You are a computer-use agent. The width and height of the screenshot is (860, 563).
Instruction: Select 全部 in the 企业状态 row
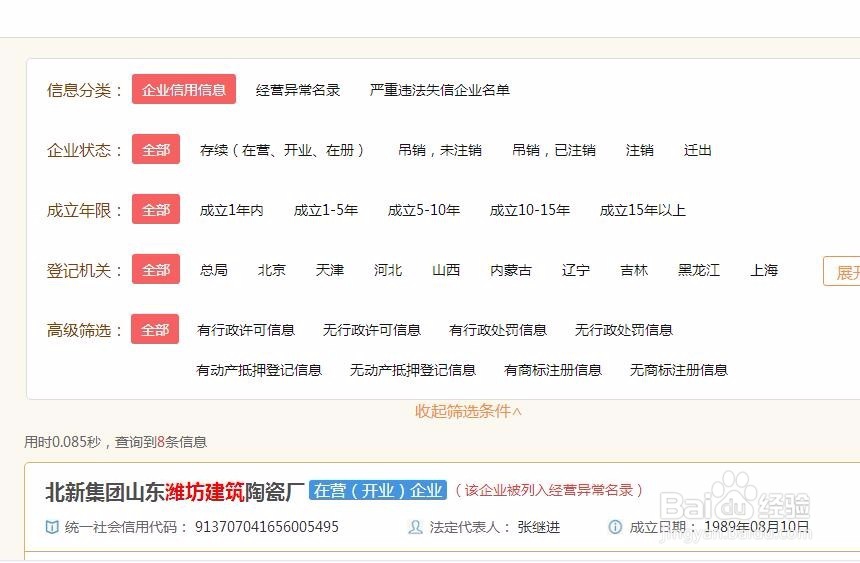156,149
